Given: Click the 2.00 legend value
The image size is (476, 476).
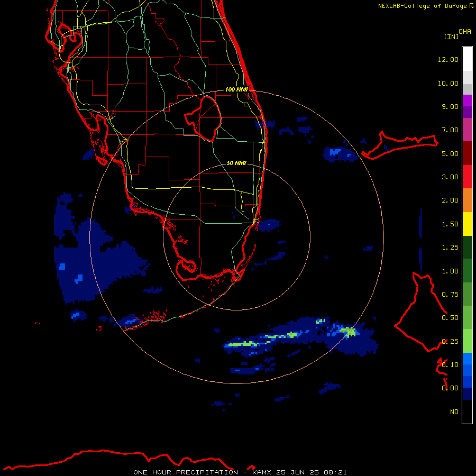Looking at the screenshot, I should point(450,200).
